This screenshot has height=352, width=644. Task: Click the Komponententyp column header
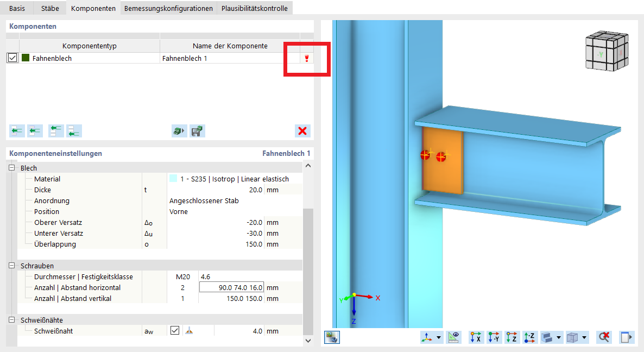(x=89, y=46)
